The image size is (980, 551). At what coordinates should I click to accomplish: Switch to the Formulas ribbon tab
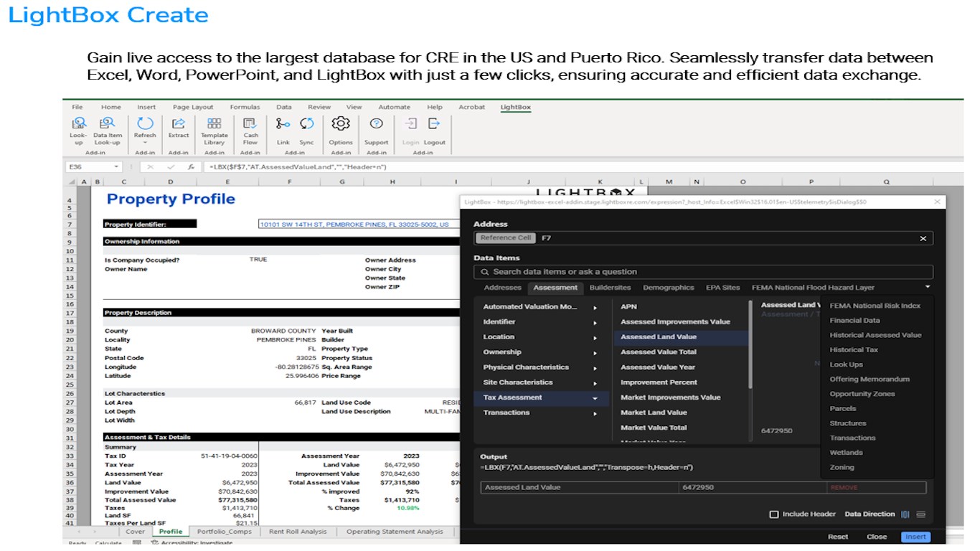click(x=245, y=107)
